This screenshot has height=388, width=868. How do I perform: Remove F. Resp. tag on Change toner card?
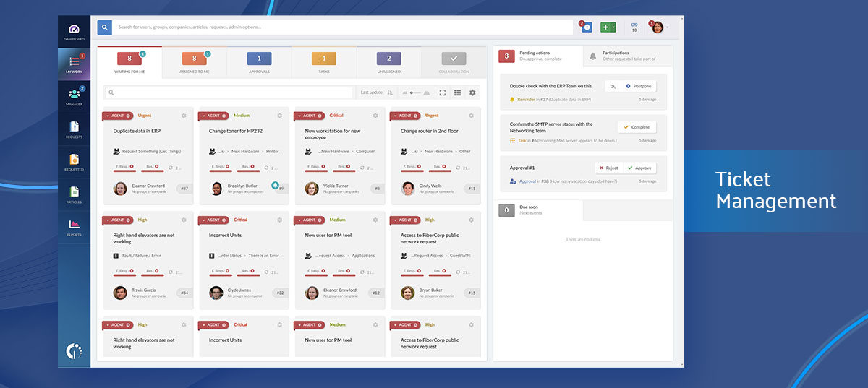[227, 168]
